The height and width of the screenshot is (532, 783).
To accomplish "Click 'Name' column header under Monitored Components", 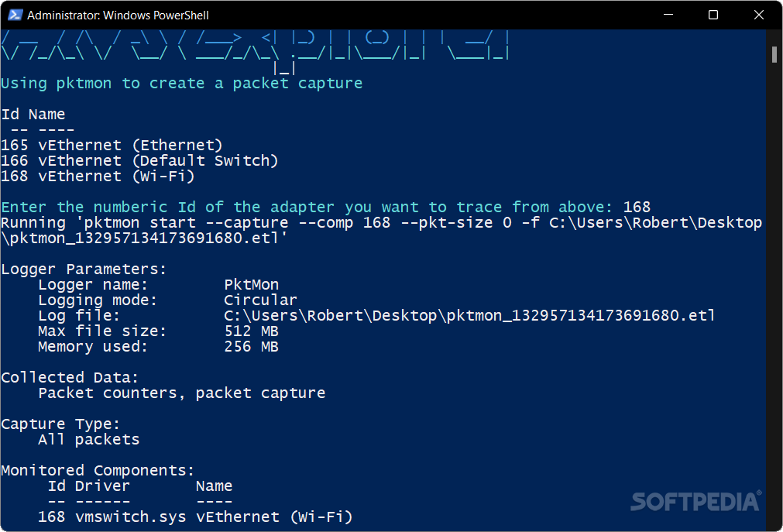I will pos(214,486).
